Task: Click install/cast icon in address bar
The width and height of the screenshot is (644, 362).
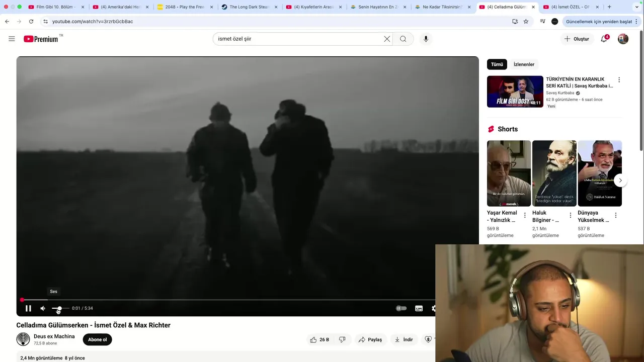Action: (x=515, y=22)
